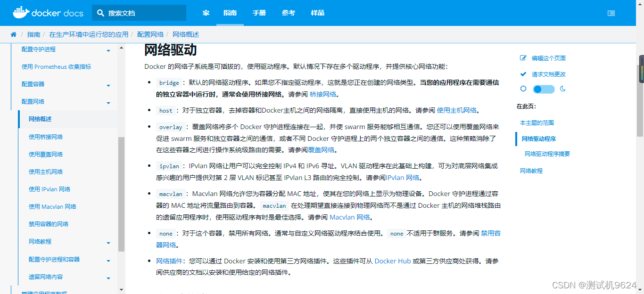
Task: Collapse the 配置网络 sidebar arrow
Action: pos(108,103)
